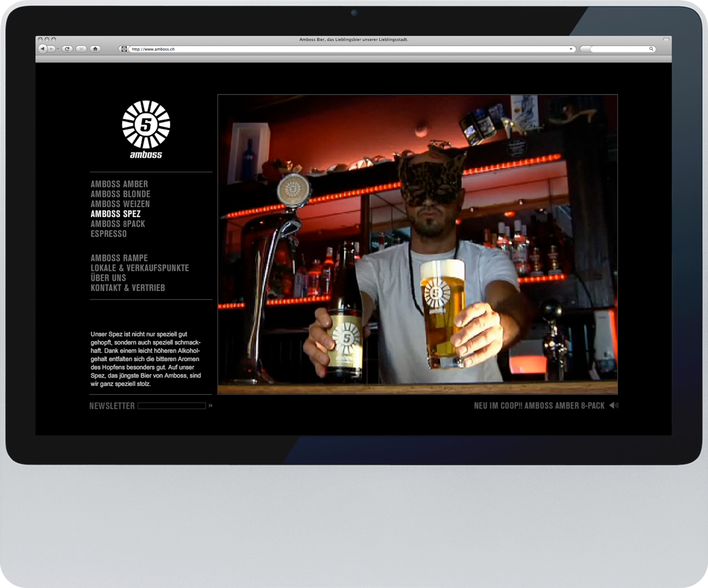Click the bartender video frame
The width and height of the screenshot is (708, 588).
[417, 244]
